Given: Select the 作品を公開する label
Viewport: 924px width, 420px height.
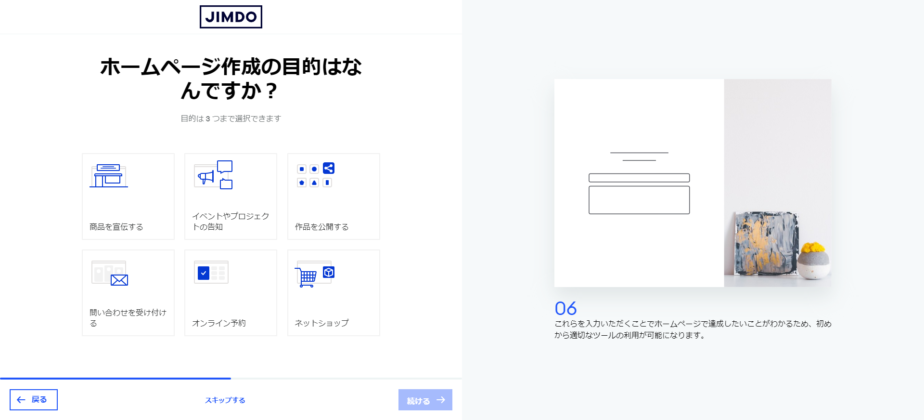Looking at the screenshot, I should (322, 227).
